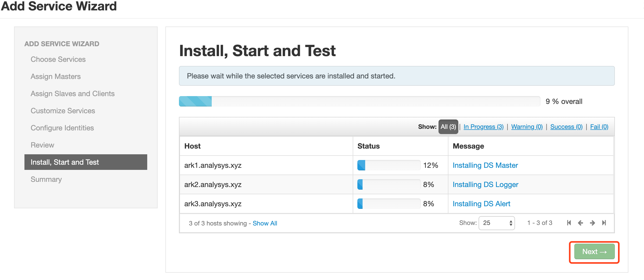Filter hosts by Fail (0)
Image resolution: width=644 pixels, height=280 pixels.
pos(599,127)
